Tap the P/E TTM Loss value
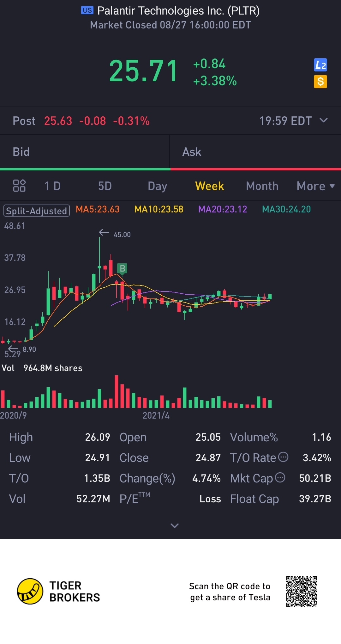Image resolution: width=341 pixels, height=644 pixels. [210, 499]
